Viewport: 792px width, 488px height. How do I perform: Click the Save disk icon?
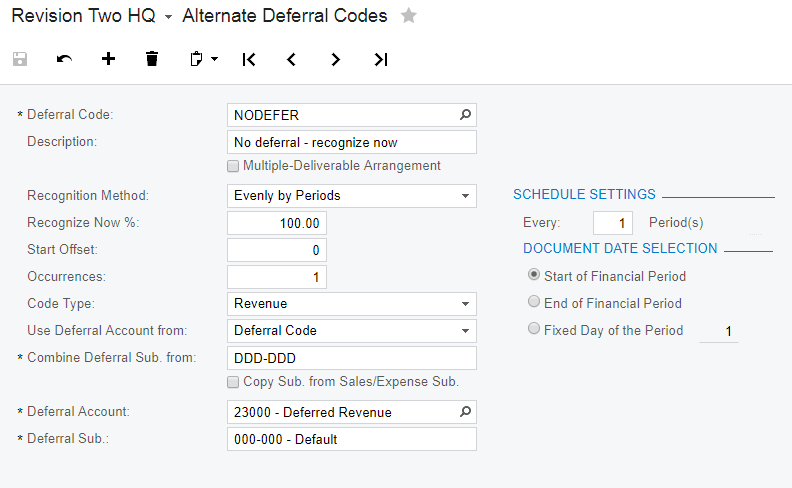(20, 59)
